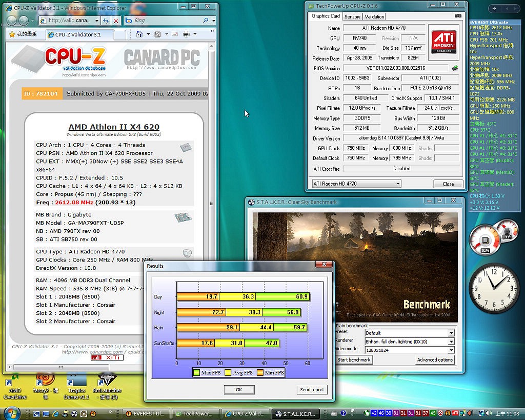The image size is (525, 420).
Task: Click the Internet Explorer forward button
Action: [24, 21]
